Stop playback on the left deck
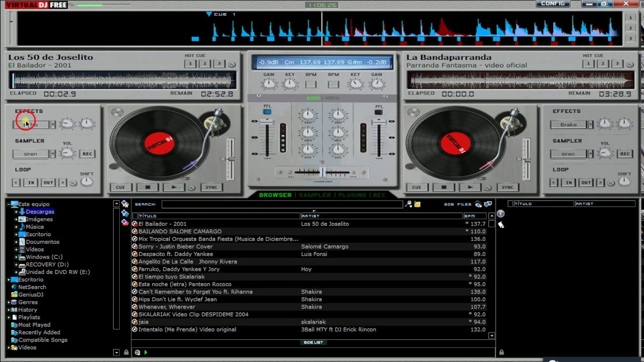 tap(147, 188)
